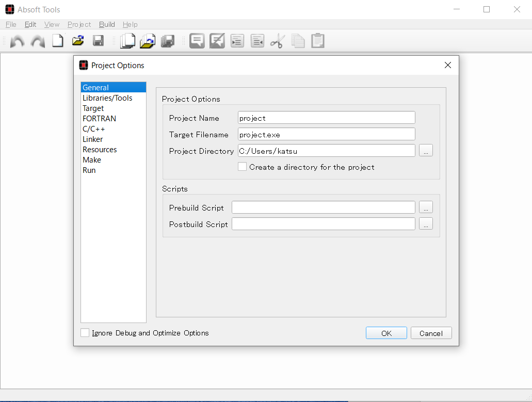Screen dimensions: 532x402
Task: Select the General options category
Action: 114,87
